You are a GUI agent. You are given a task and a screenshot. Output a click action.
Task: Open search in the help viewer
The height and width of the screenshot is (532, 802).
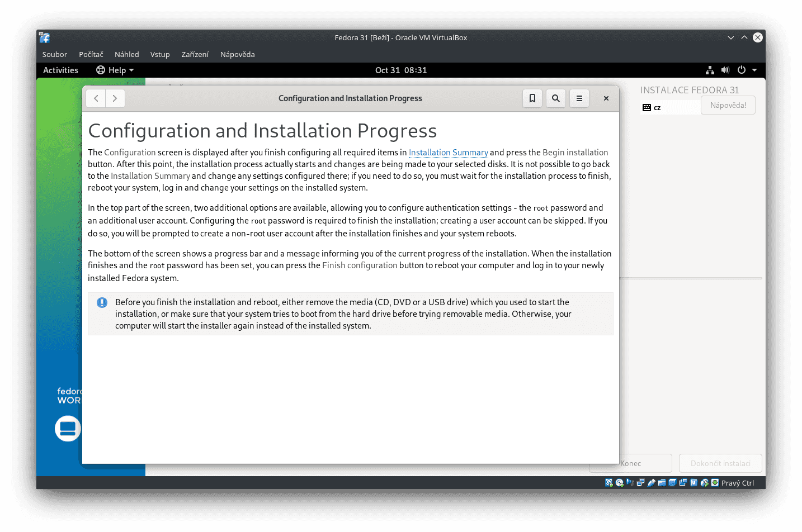(x=555, y=98)
